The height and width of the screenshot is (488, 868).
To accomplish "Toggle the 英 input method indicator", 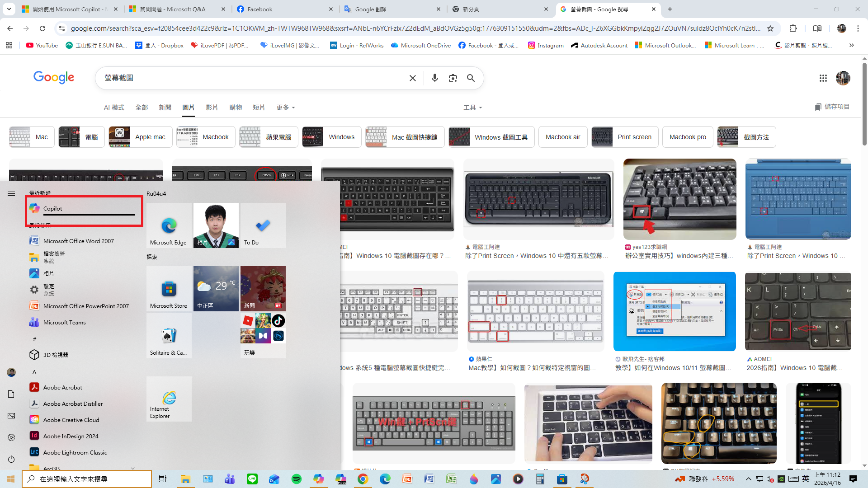I will [806, 479].
